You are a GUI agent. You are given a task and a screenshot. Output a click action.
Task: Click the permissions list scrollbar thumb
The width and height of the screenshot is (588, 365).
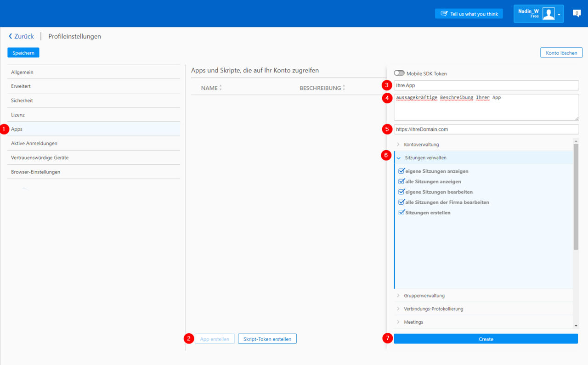pos(576,197)
